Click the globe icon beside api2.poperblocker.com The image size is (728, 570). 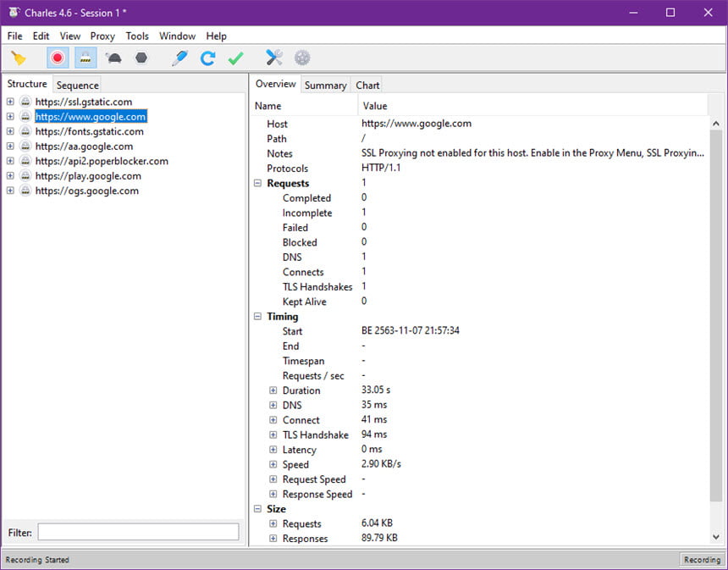tap(25, 161)
